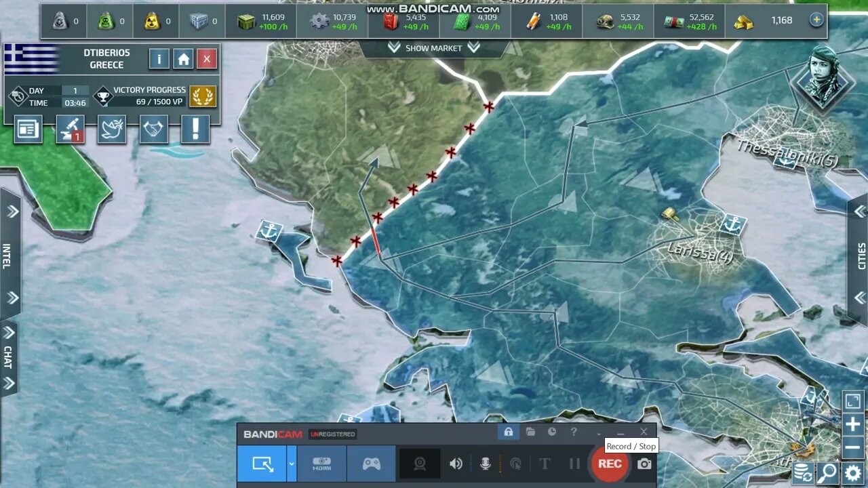Open game settings gear icon
Image resolution: width=868 pixels, height=488 pixels.
(x=853, y=472)
